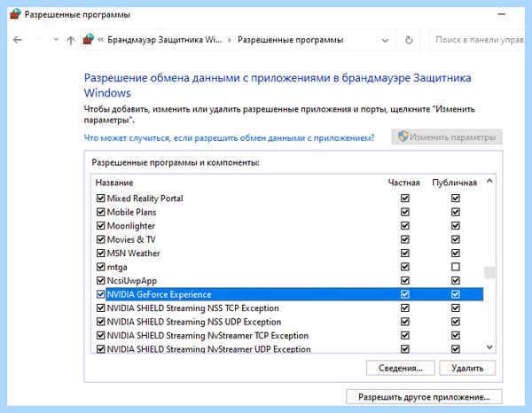Refresh the address bar view

(x=409, y=40)
